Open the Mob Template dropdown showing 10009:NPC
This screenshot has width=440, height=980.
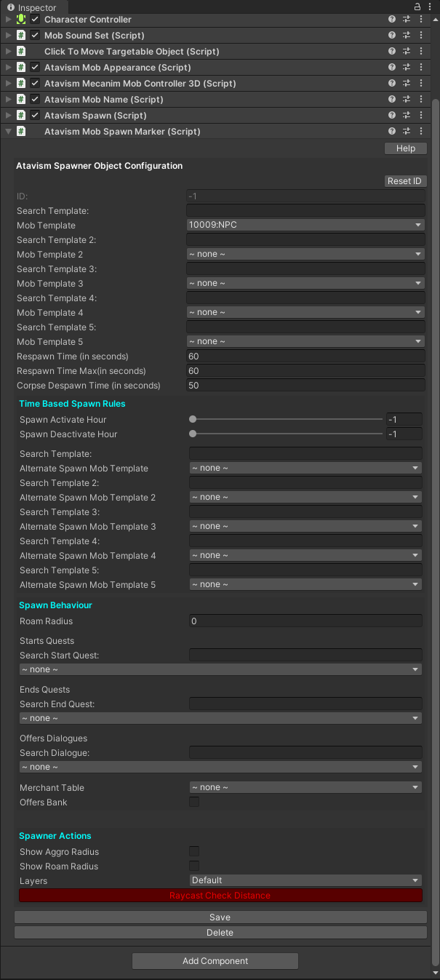(305, 226)
